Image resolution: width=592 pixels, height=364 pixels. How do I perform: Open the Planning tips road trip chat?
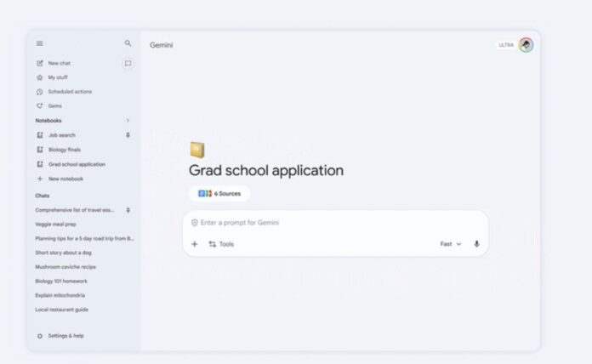click(84, 239)
